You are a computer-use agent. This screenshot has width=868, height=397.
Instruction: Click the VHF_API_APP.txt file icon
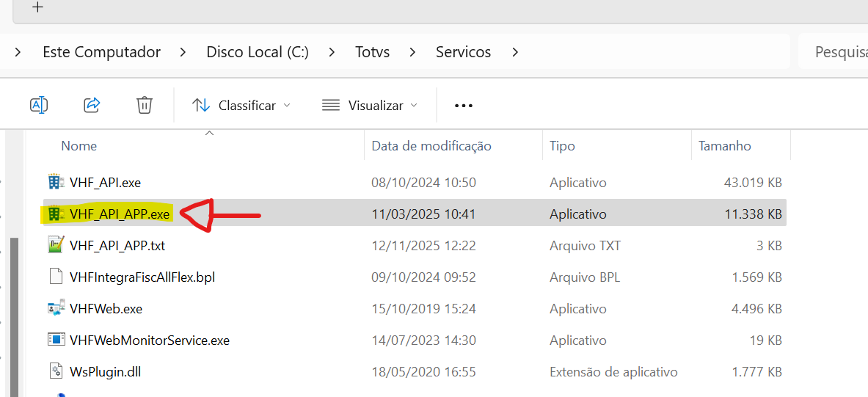56,245
